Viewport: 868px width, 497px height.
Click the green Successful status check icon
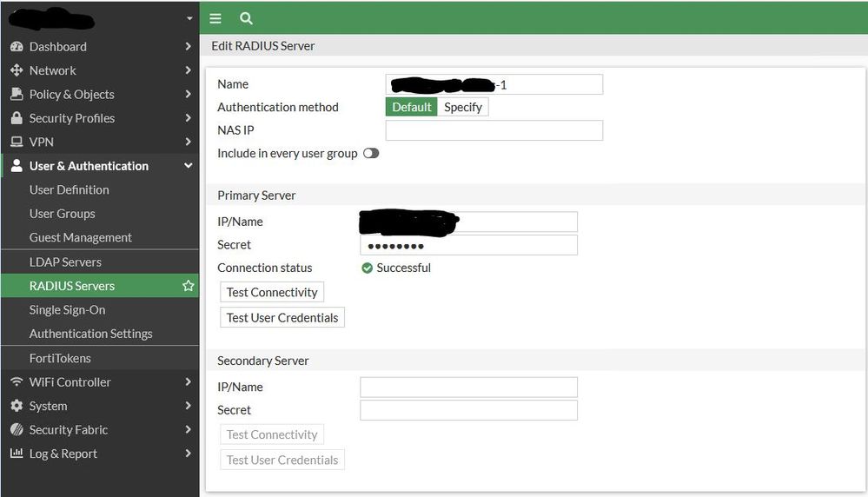tap(367, 268)
